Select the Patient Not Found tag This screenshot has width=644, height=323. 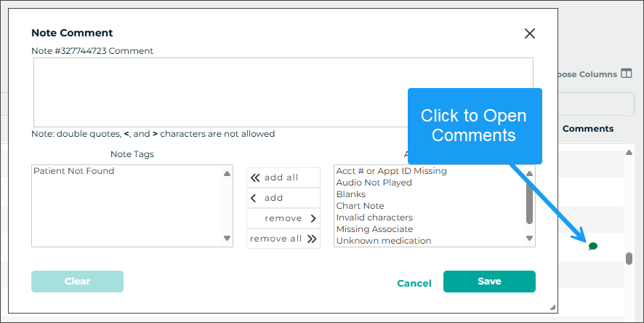coord(74,172)
